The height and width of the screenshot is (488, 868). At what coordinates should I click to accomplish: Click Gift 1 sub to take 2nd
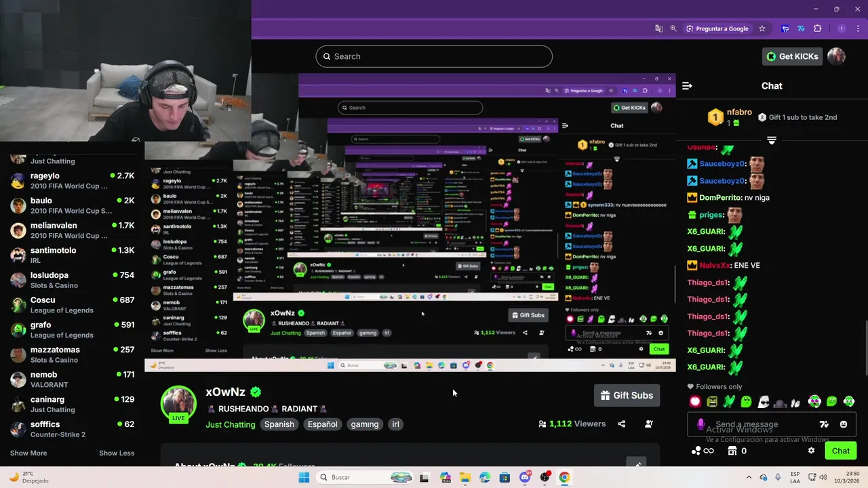click(x=797, y=117)
